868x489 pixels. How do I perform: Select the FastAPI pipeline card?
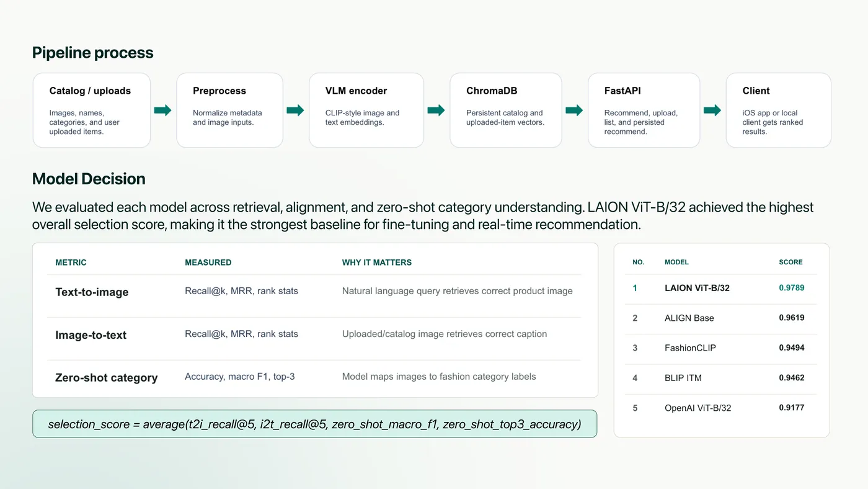(644, 110)
